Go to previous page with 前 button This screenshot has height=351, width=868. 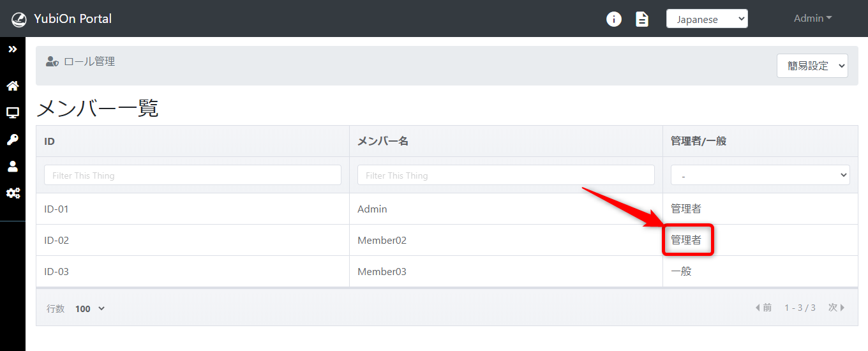coord(763,308)
